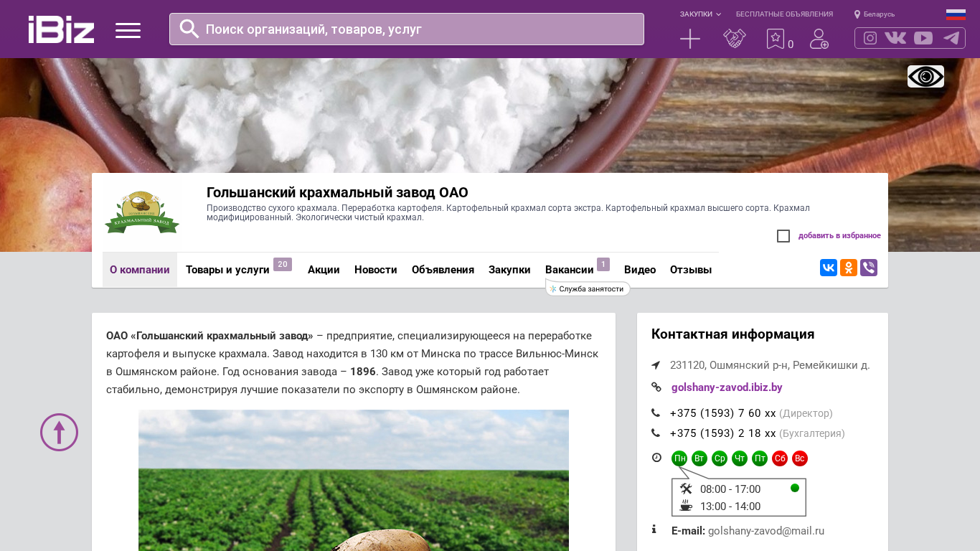Open the Закупки tab in company menu
This screenshot has height=551, width=980.
click(x=509, y=270)
